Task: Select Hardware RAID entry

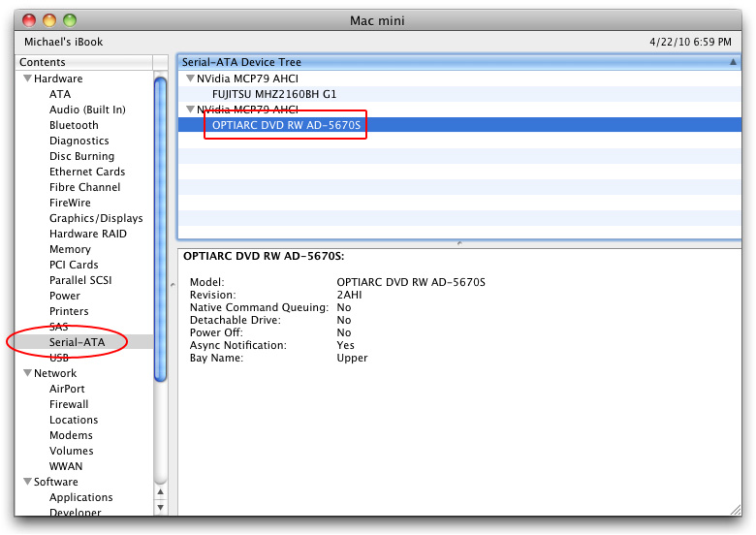Action: 88,234
